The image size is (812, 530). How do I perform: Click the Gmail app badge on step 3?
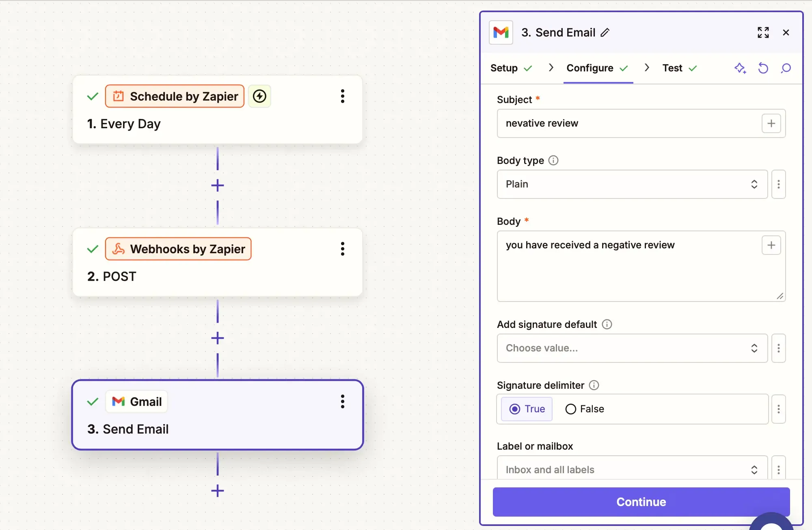136,401
